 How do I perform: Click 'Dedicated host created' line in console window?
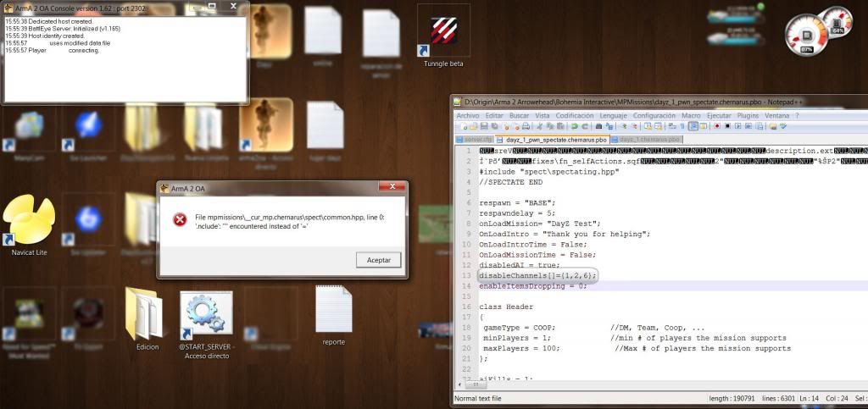pyautogui.click(x=49, y=21)
